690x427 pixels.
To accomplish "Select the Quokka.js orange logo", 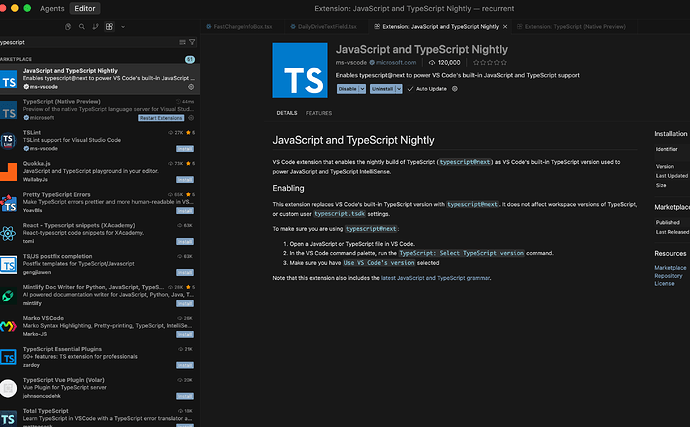I will [x=8, y=172].
